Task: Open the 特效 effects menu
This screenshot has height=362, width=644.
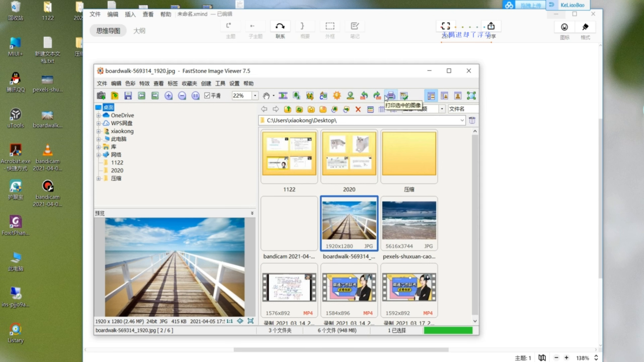Action: (x=144, y=83)
